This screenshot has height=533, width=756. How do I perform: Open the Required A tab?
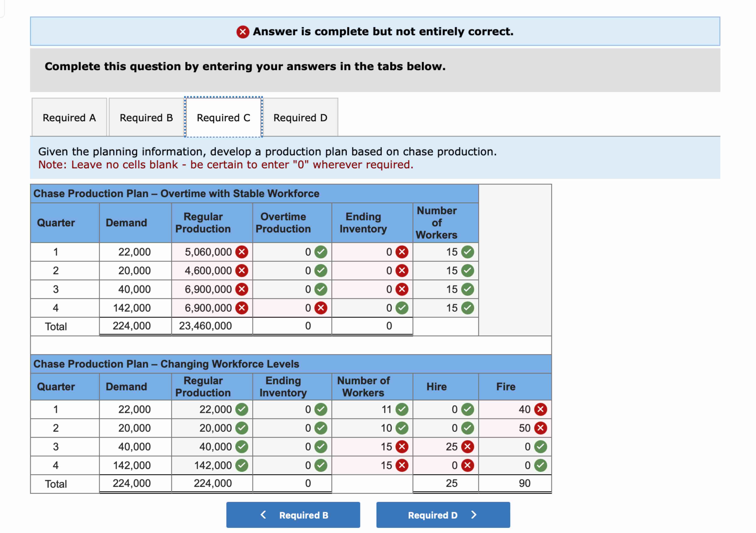pos(69,118)
